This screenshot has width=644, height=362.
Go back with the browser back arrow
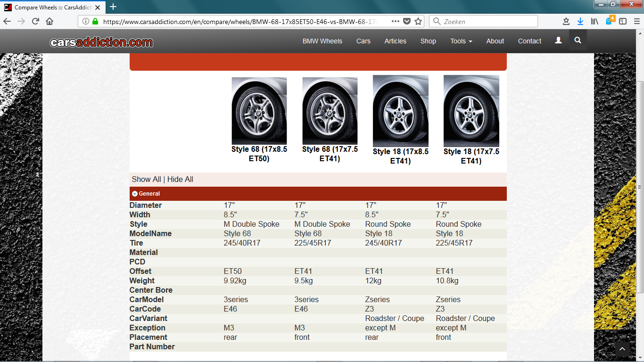(7, 21)
